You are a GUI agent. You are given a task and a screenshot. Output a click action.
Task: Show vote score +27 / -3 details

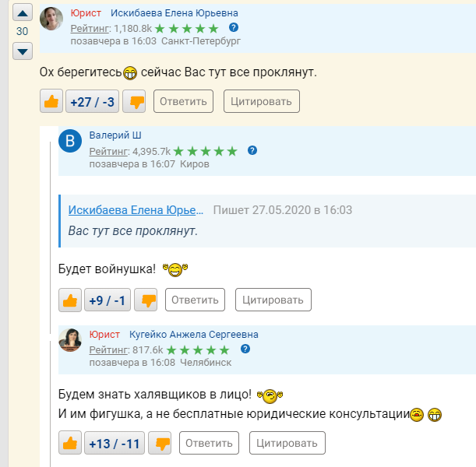pyautogui.click(x=92, y=101)
